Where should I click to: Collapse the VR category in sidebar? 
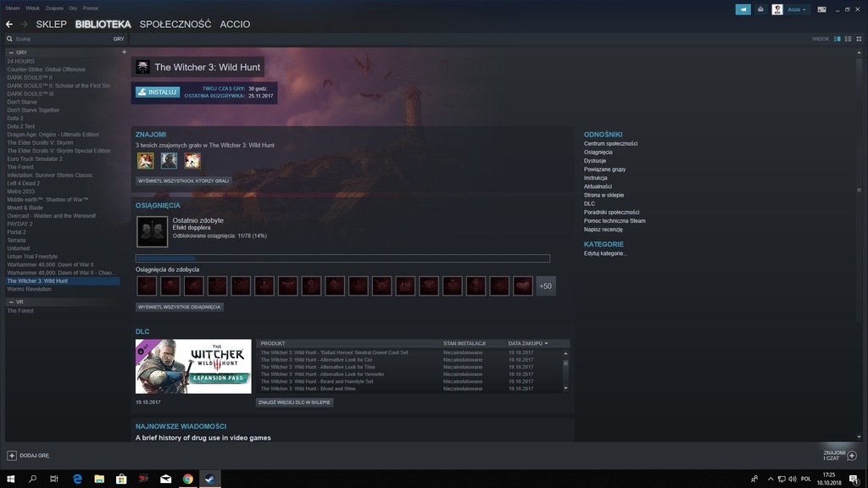tap(11, 302)
